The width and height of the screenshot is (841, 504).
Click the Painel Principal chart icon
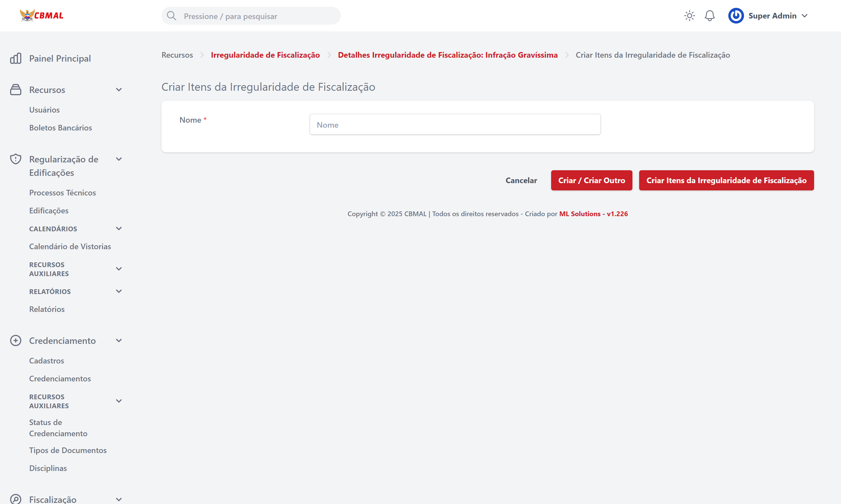(x=16, y=59)
